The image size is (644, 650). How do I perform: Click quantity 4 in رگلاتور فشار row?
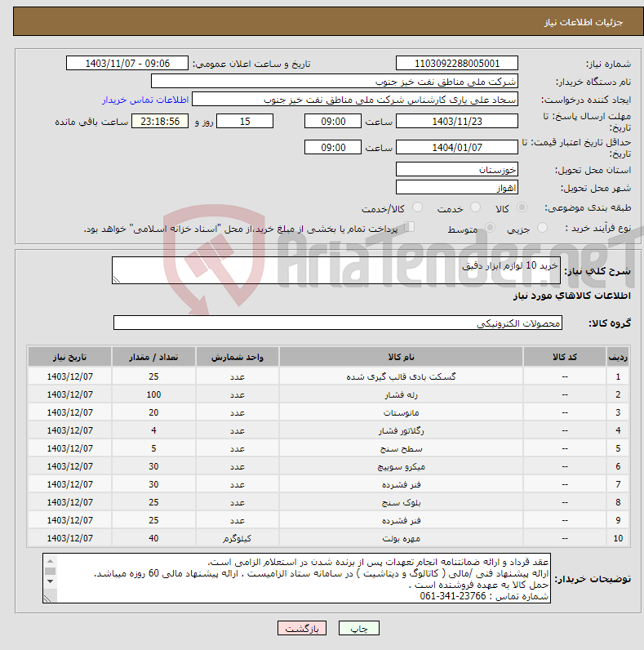pyautogui.click(x=153, y=430)
